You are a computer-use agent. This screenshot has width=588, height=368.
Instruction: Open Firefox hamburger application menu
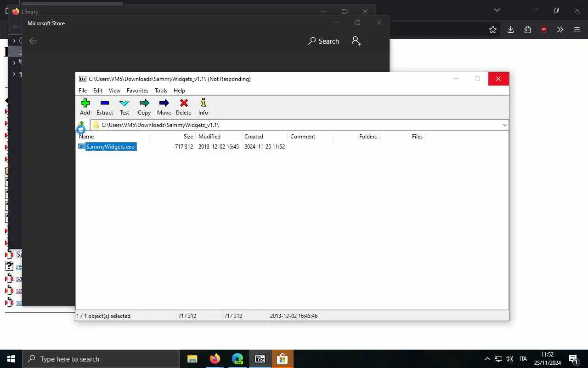tap(577, 29)
